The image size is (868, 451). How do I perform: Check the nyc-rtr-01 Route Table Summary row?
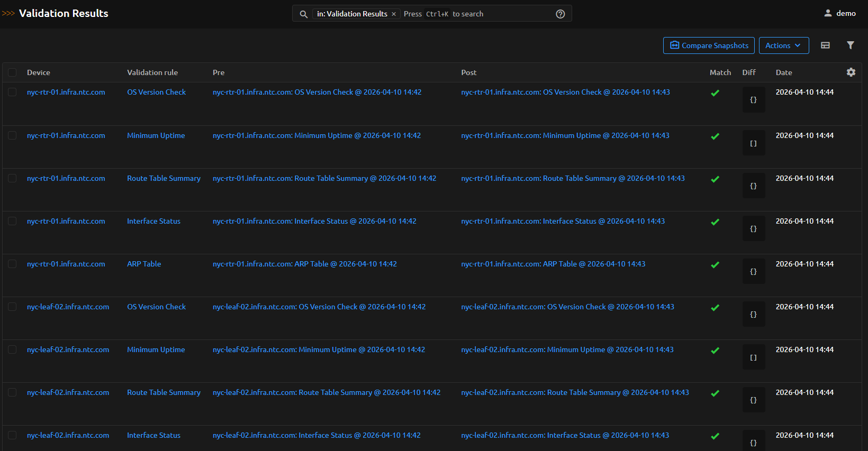point(12,178)
